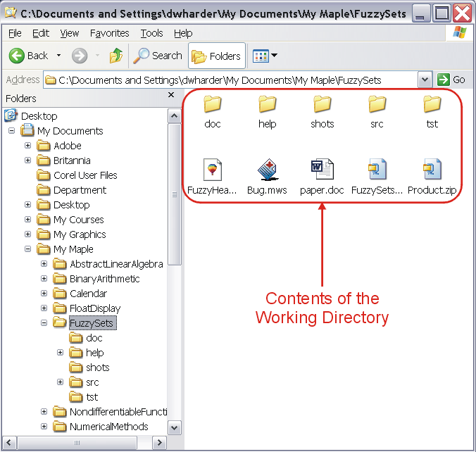Collapse the FuzzySets tree node
The width and height of the screenshot is (476, 452).
coord(44,323)
